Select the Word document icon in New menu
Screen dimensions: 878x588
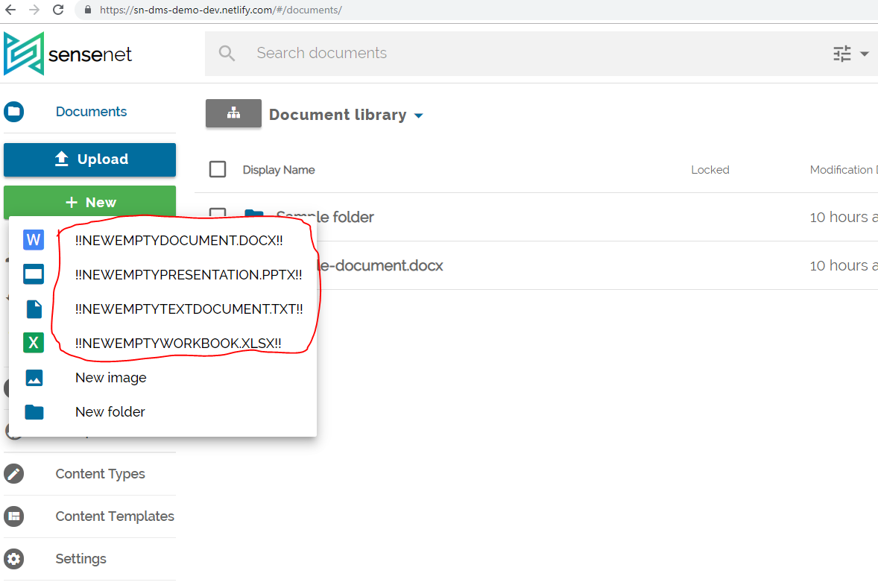34,239
